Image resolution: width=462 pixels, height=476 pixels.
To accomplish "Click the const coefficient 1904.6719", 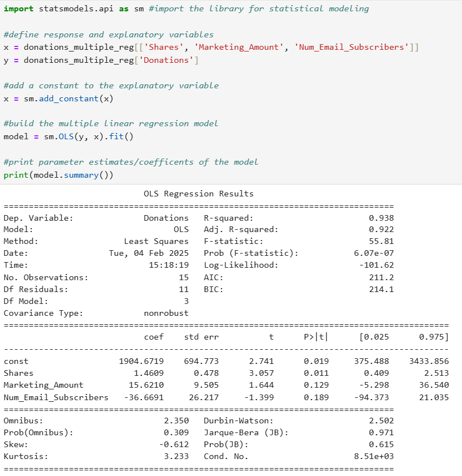I will coord(141,361).
